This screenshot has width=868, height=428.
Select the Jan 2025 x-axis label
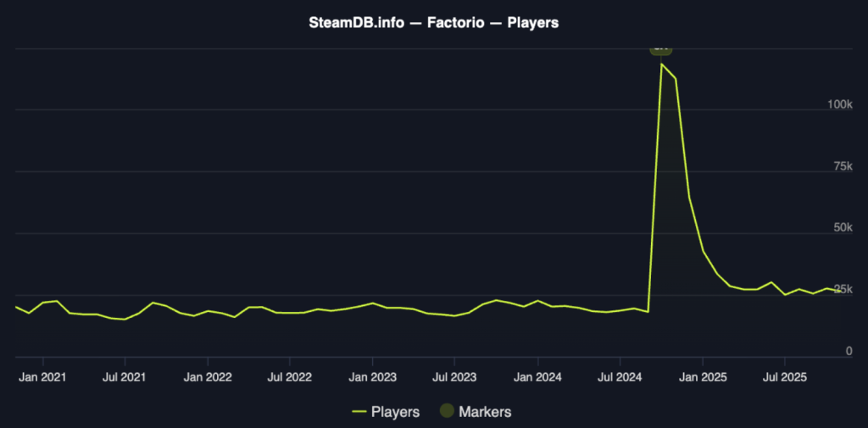click(x=702, y=375)
